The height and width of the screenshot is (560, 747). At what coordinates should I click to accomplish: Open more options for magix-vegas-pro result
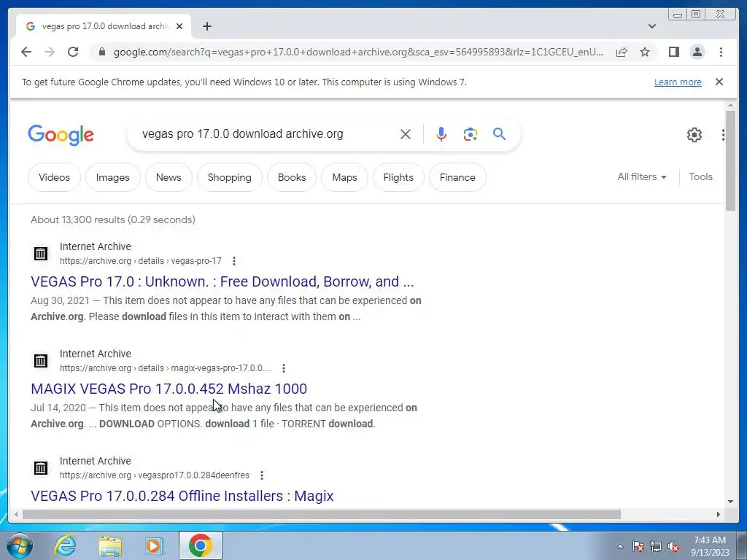[284, 368]
